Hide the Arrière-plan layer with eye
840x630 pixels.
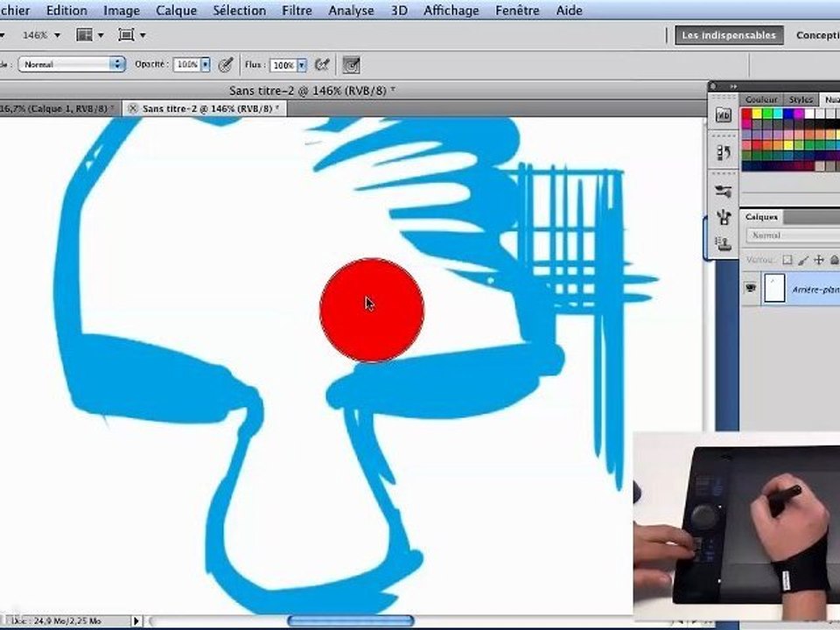[750, 288]
